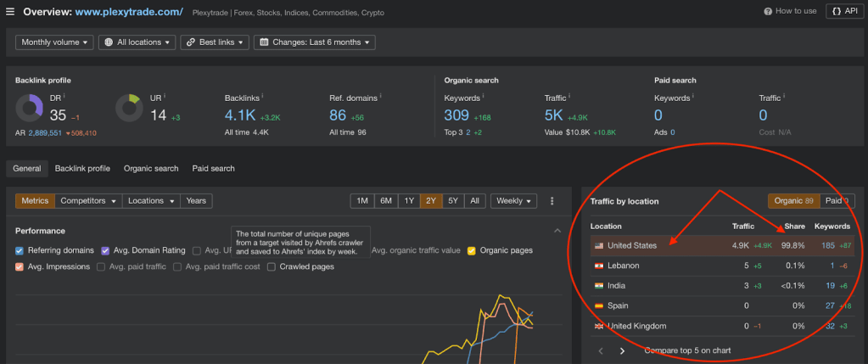Viewport: 868px width, 364px height.
Task: Open the Weekly interval dropdown
Action: tap(513, 201)
